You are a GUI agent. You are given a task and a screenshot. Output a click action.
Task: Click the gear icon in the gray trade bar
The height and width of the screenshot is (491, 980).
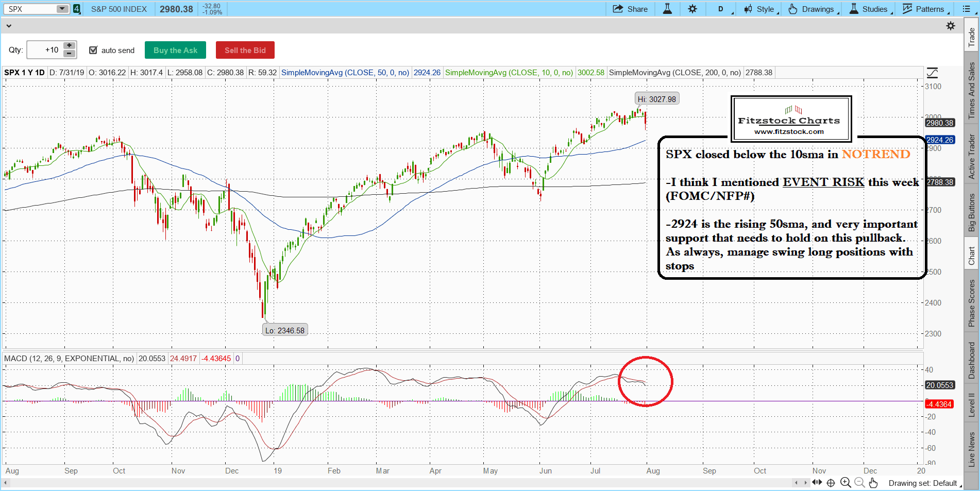click(x=951, y=26)
